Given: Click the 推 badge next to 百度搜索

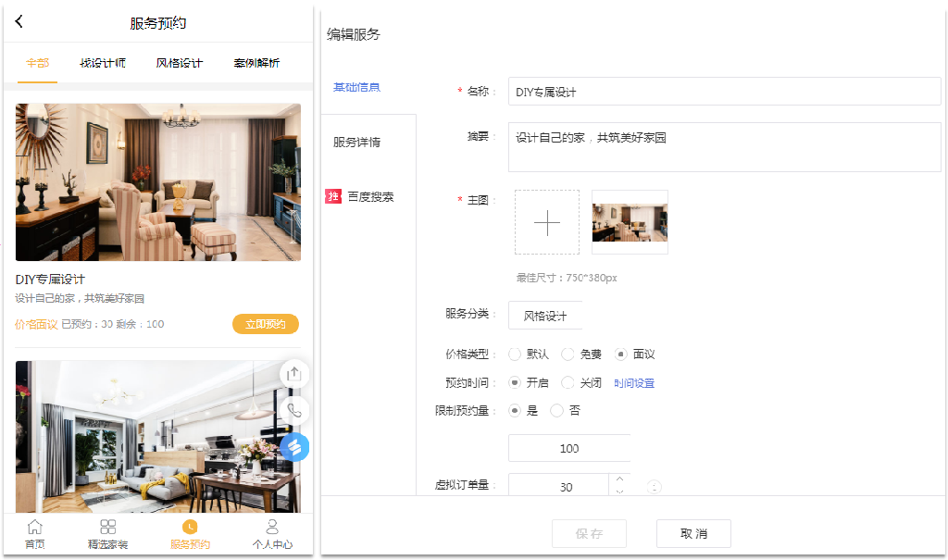Looking at the screenshot, I should [x=333, y=195].
